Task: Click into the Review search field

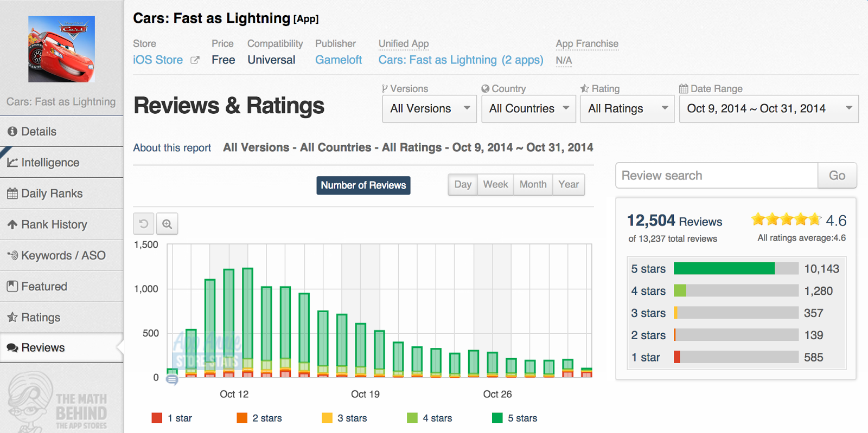Action: click(x=716, y=176)
